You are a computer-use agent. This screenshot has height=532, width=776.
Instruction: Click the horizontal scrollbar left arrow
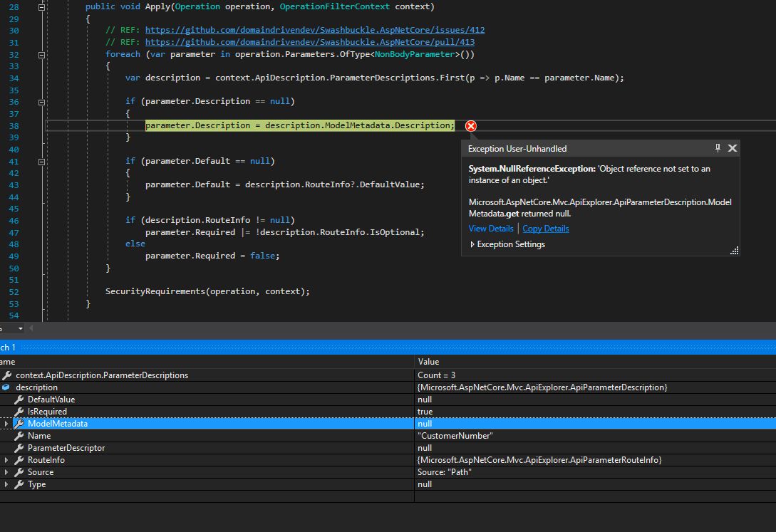point(31,328)
